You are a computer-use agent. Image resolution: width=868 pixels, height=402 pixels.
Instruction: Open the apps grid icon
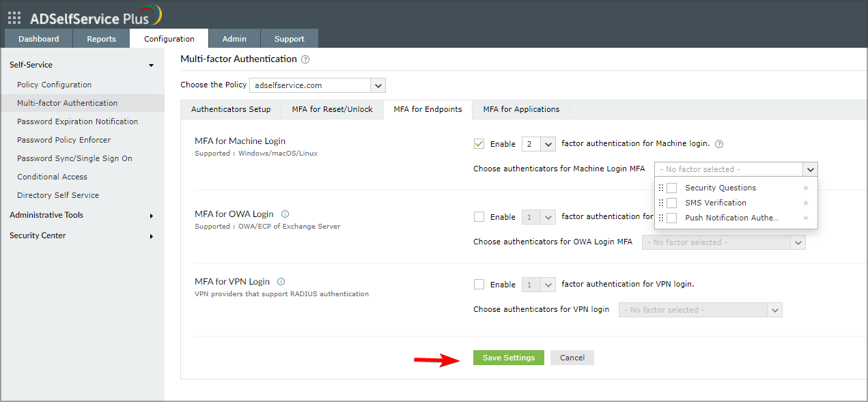14,18
